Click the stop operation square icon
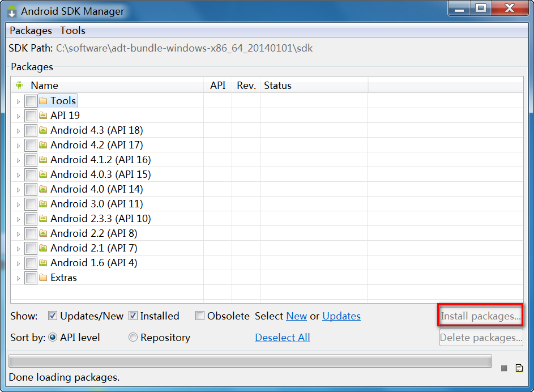Screen dimensions: 534x392 [x=504, y=368]
